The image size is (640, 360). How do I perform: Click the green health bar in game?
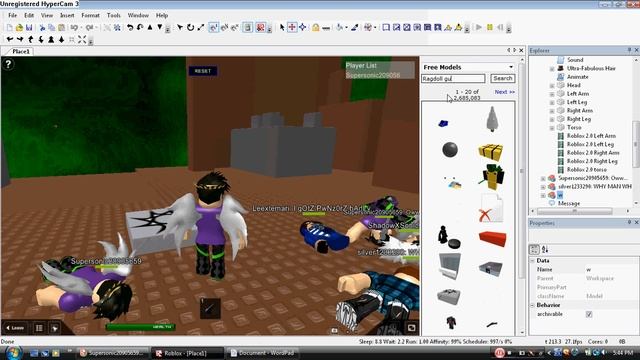[x=140, y=327]
